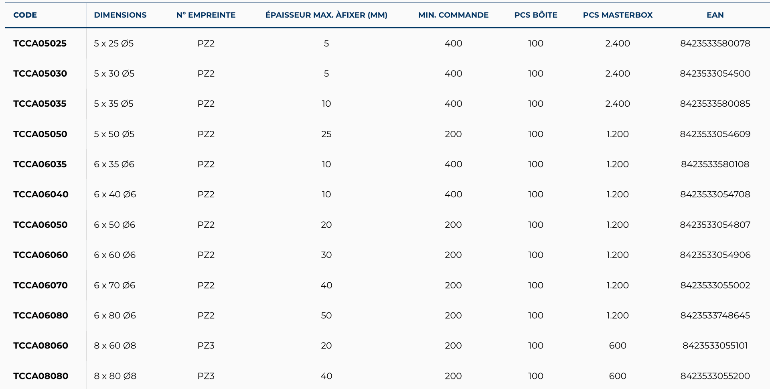Image resolution: width=770 pixels, height=389 pixels.
Task: Click the CODE column header
Action: [x=25, y=15]
